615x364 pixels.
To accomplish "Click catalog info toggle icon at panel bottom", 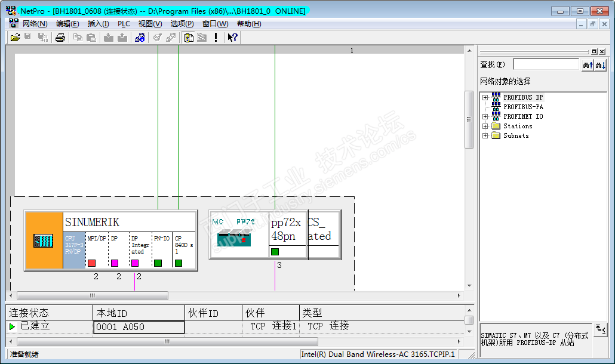I will (x=601, y=329).
